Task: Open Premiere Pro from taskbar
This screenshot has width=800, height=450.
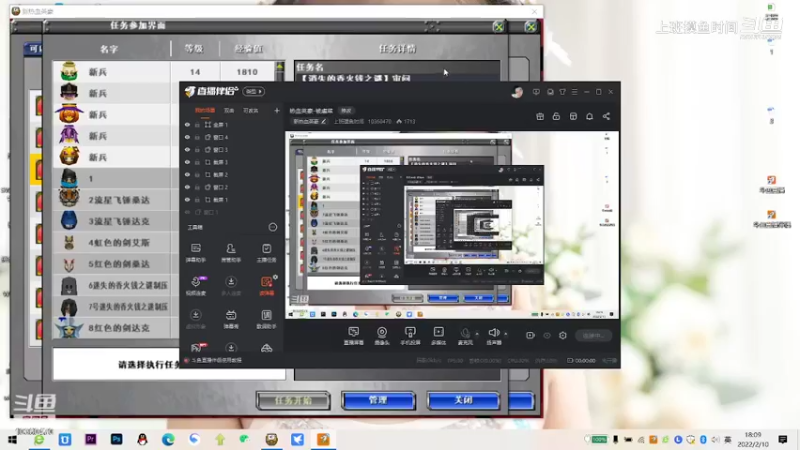Action: click(x=91, y=439)
